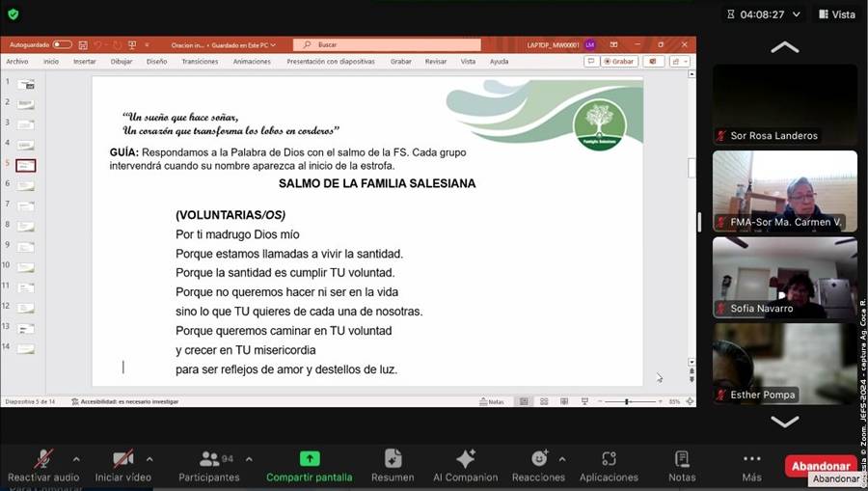Show next participants with down chevron

[x=784, y=422]
